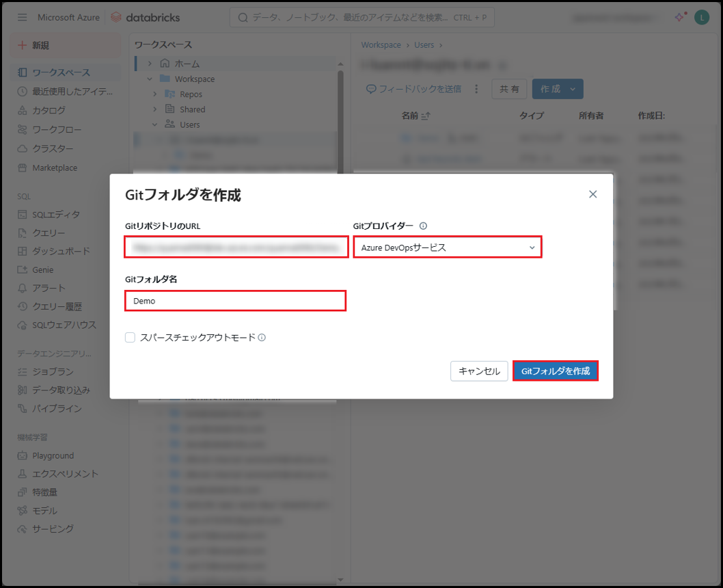Open the Databricks assistant sparkle icon
This screenshot has width=723, height=588.
point(680,17)
